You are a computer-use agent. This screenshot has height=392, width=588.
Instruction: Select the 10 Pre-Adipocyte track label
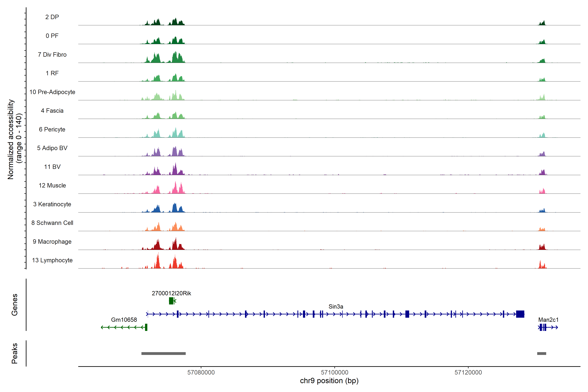52,92
